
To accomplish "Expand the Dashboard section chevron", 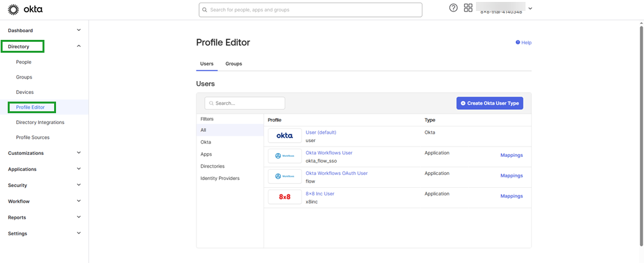I will 79,30.
